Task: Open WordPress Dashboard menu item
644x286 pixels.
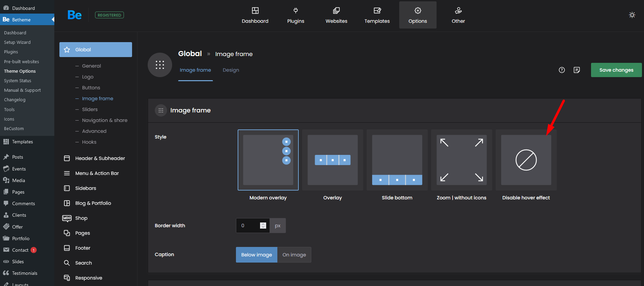Action: tap(27, 8)
